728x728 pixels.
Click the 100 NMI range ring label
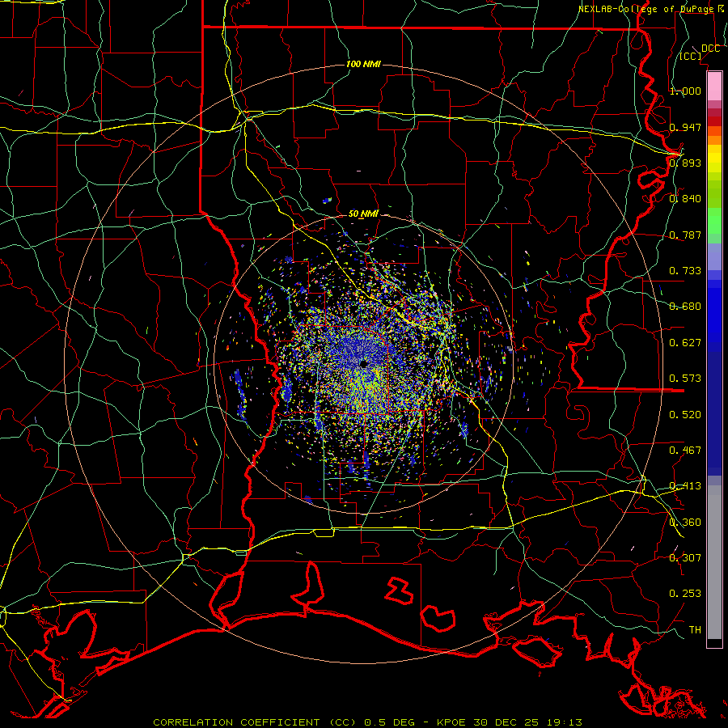tap(363, 64)
